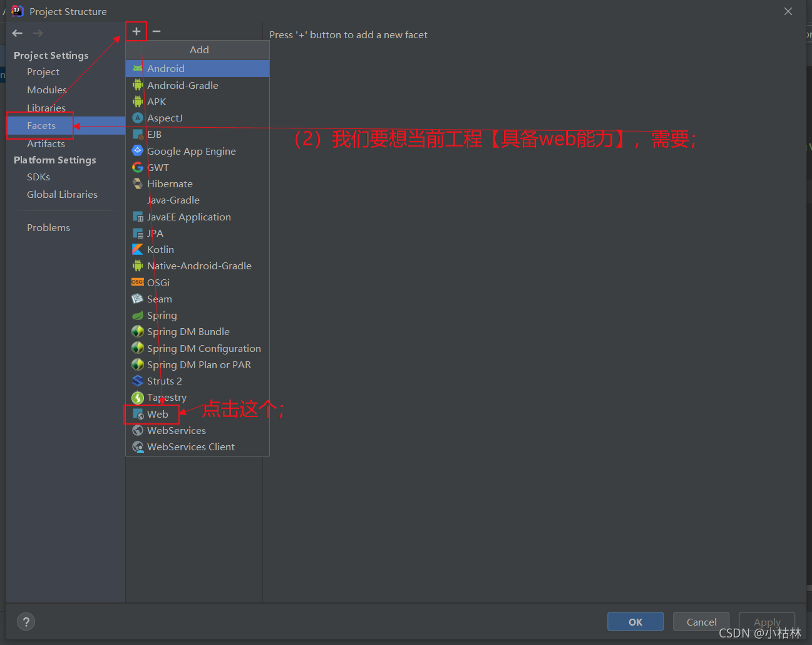Click the OSGi icon
The height and width of the screenshot is (645, 812).
click(x=138, y=282)
